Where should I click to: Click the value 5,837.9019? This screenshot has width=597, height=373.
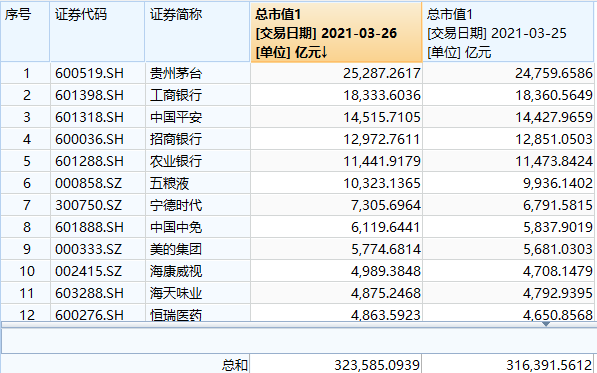pyautogui.click(x=558, y=228)
